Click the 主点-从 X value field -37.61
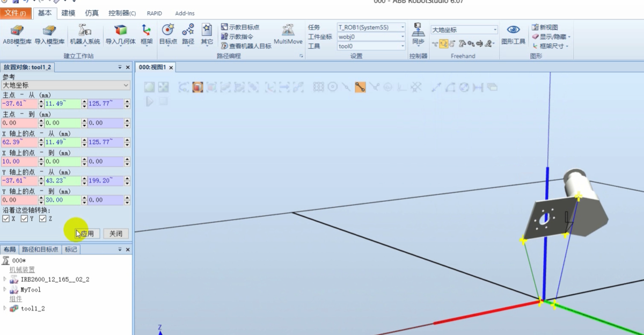This screenshot has height=335, width=644. pos(19,104)
